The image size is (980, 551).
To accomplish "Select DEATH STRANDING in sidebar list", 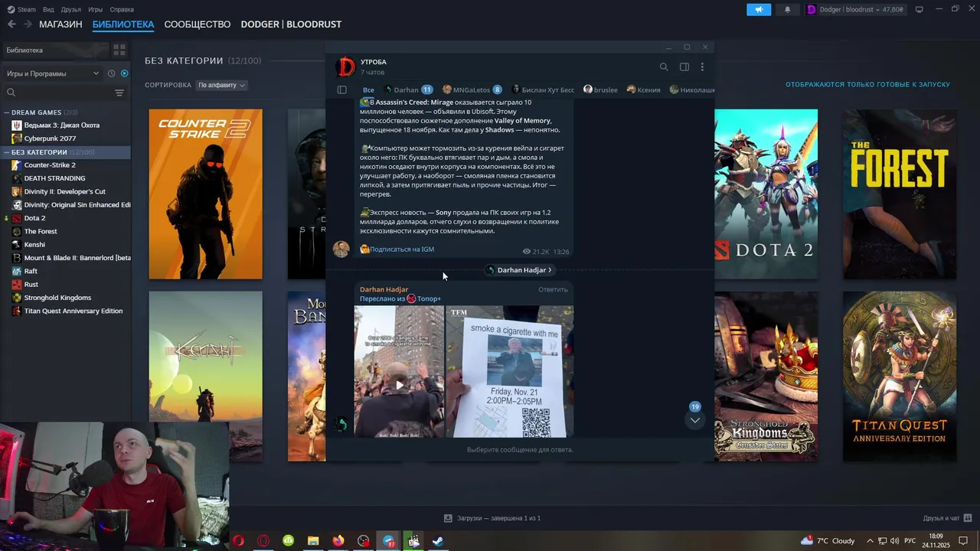I will (54, 178).
